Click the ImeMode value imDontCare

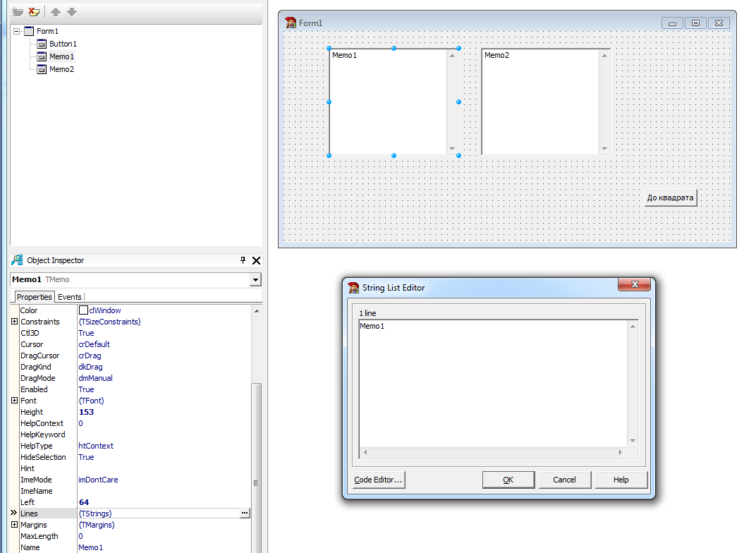pos(98,480)
